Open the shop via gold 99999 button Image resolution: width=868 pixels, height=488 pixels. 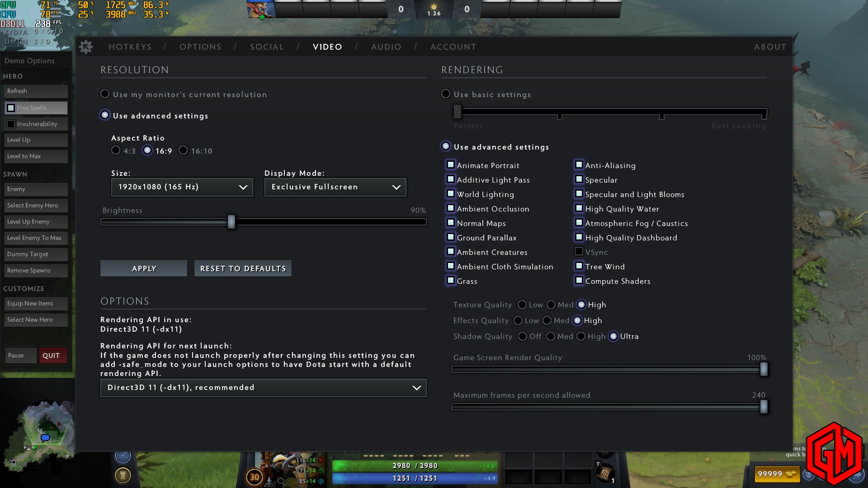(777, 474)
